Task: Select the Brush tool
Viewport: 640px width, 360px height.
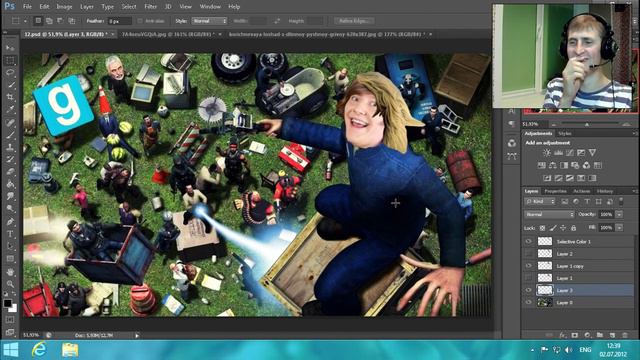Action: (x=10, y=134)
